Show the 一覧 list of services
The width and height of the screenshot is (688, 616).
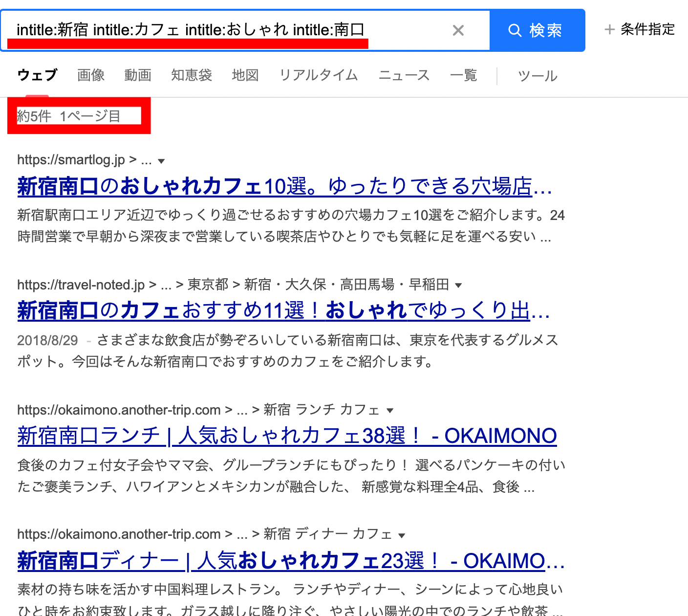click(x=463, y=75)
